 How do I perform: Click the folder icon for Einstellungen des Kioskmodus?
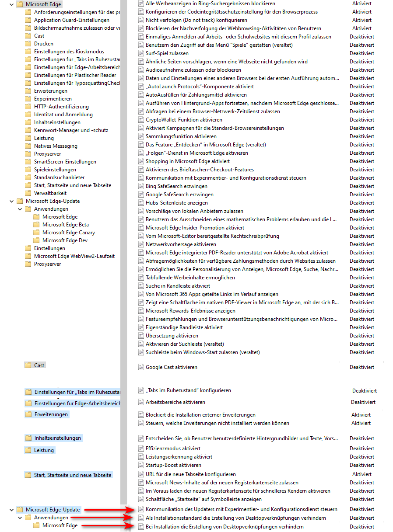pos(28,52)
